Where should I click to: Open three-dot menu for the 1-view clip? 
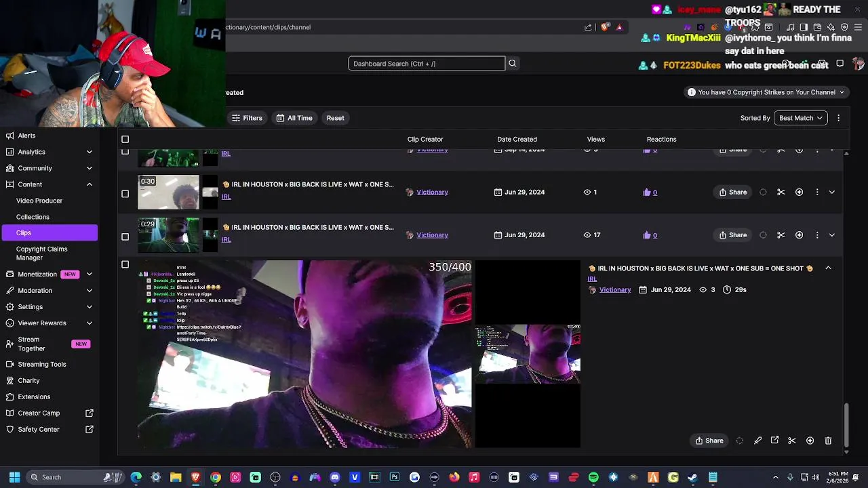[x=817, y=192]
